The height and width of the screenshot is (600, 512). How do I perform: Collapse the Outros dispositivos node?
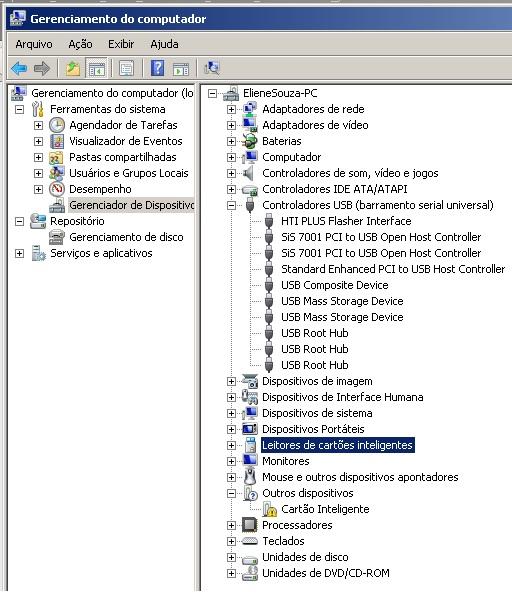coord(231,494)
